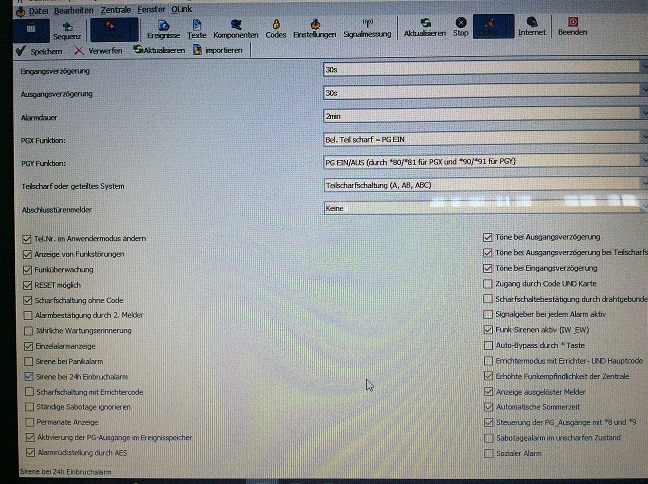Click the Speichern button
This screenshot has height=484, width=648.
pyautogui.click(x=41, y=50)
